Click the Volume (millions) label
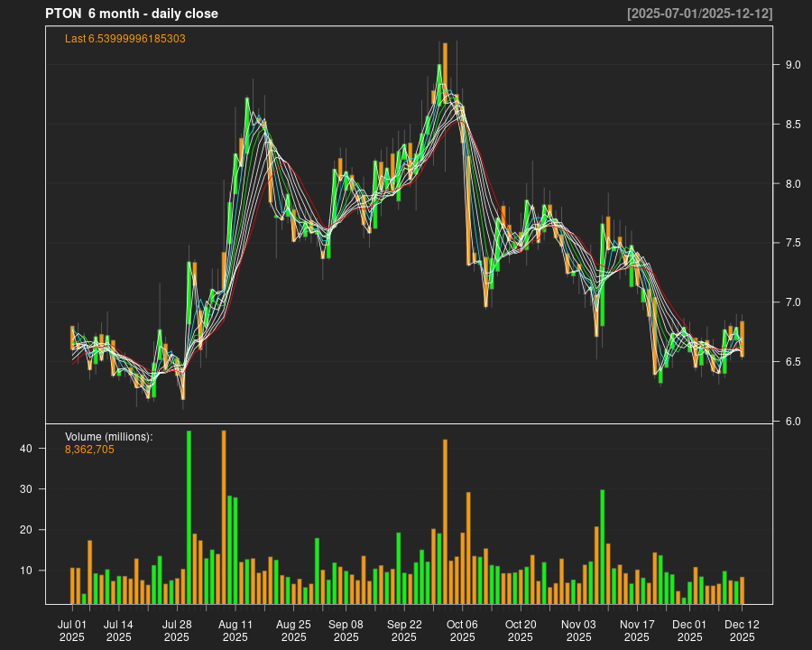This screenshot has height=650, width=812. point(109,437)
